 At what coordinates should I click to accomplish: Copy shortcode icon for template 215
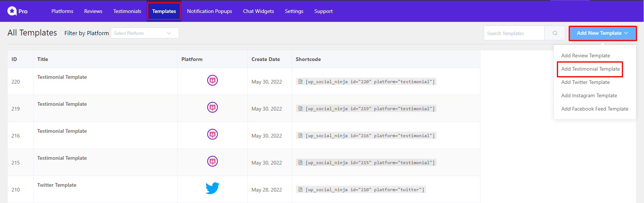point(301,163)
